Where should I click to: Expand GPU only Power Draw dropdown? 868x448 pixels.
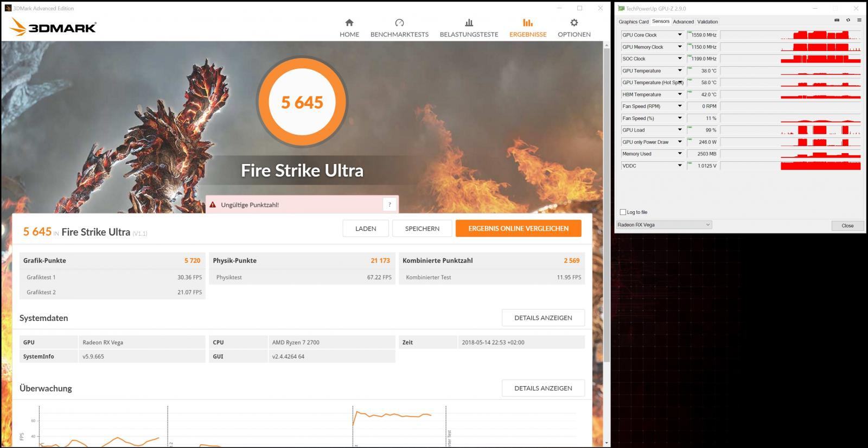click(x=679, y=142)
